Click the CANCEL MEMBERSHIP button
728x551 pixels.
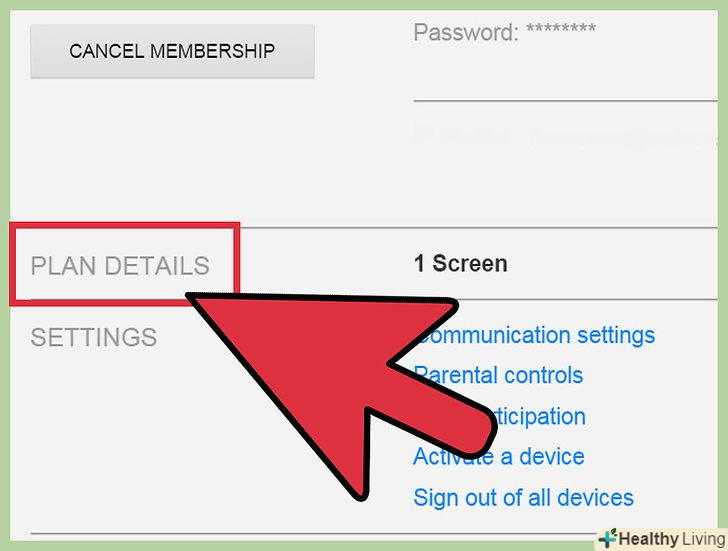coord(172,51)
